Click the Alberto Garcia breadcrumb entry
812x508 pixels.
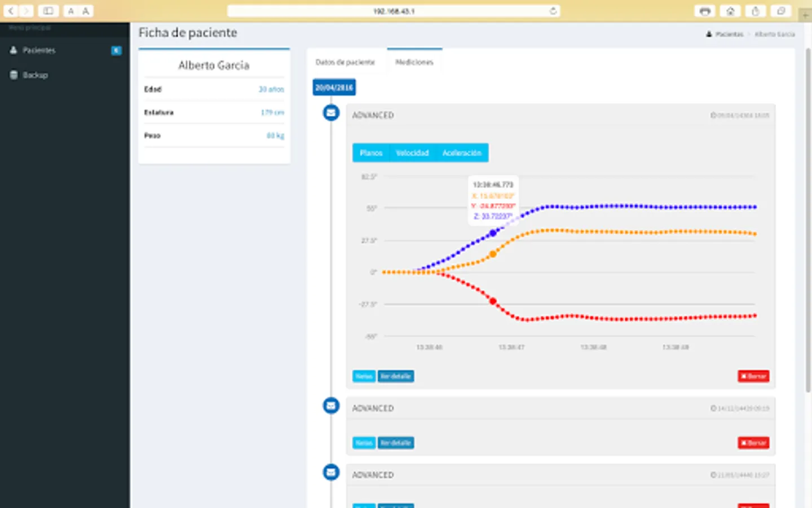click(x=775, y=34)
